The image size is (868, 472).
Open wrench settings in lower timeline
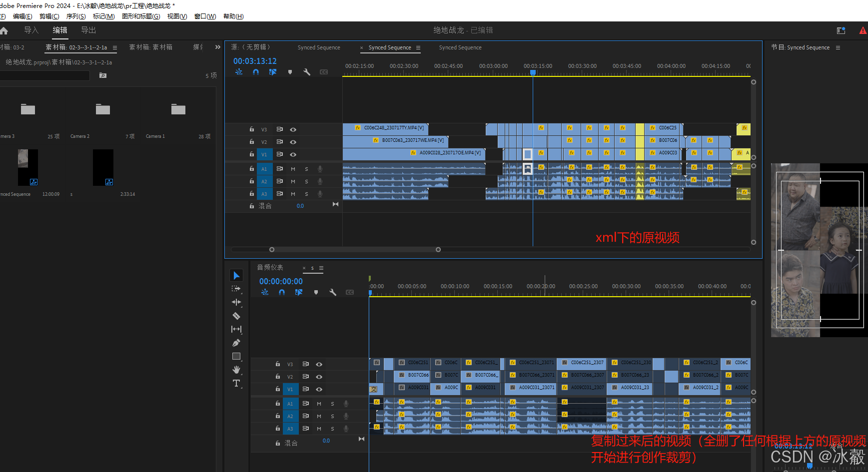point(333,292)
